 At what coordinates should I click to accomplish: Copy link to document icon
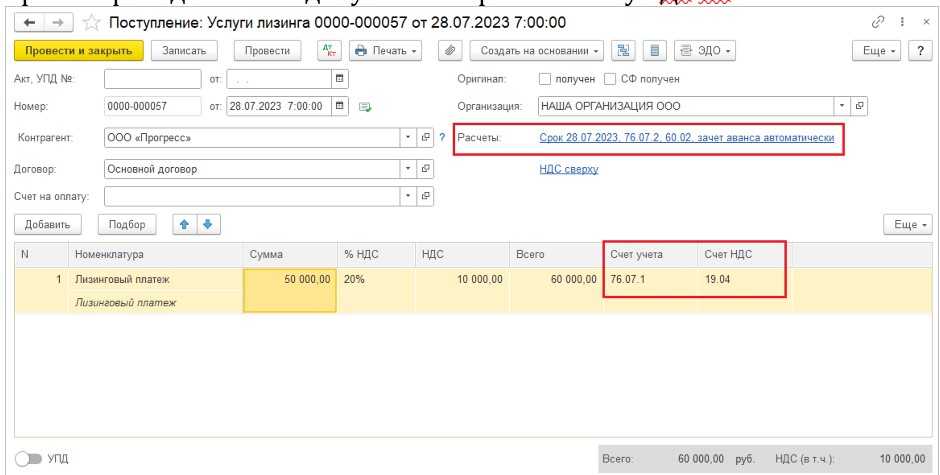(x=876, y=22)
